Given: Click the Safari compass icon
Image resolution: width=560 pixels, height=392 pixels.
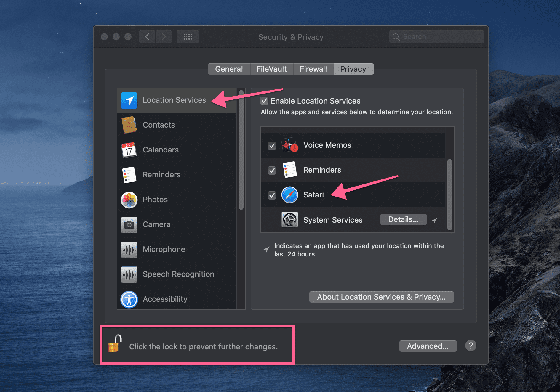Looking at the screenshot, I should (290, 195).
